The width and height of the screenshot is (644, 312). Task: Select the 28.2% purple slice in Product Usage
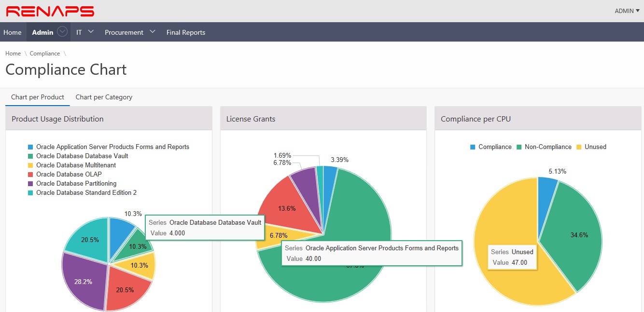tap(83, 281)
